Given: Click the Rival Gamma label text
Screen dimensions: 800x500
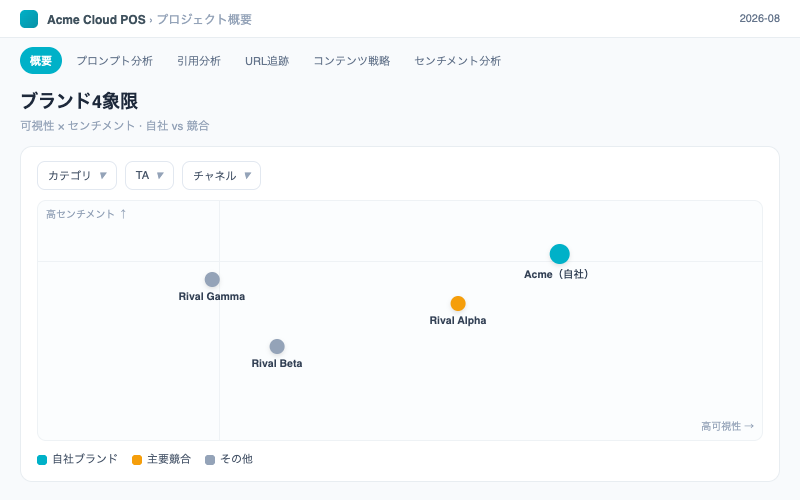Looking at the screenshot, I should point(212,296).
